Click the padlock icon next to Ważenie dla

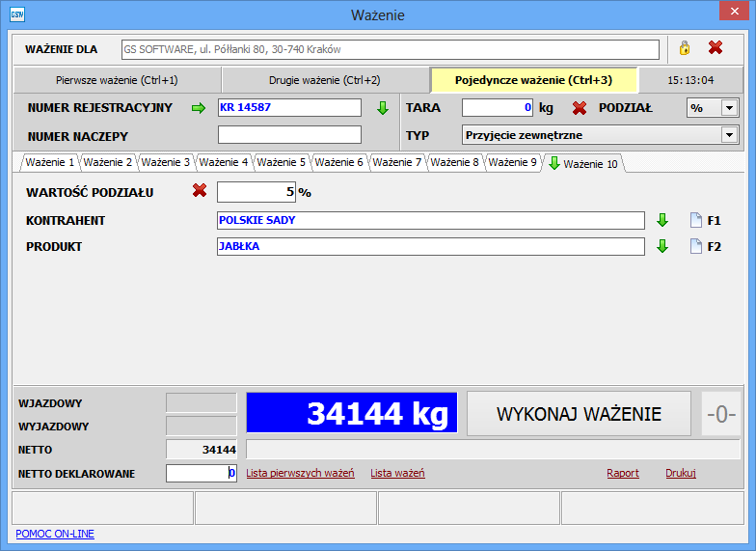tap(685, 48)
